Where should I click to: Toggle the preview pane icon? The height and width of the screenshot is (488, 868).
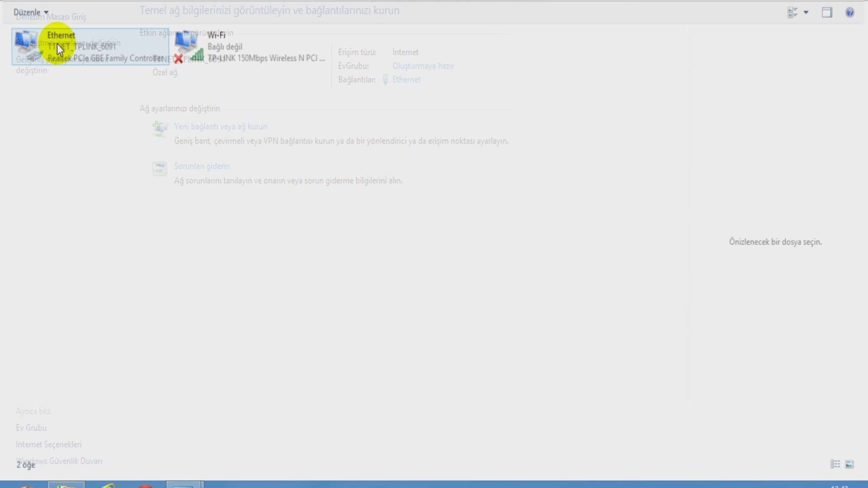click(827, 13)
